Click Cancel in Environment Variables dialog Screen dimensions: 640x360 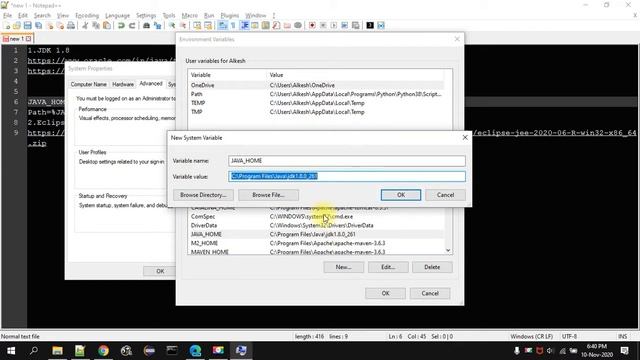(x=430, y=293)
